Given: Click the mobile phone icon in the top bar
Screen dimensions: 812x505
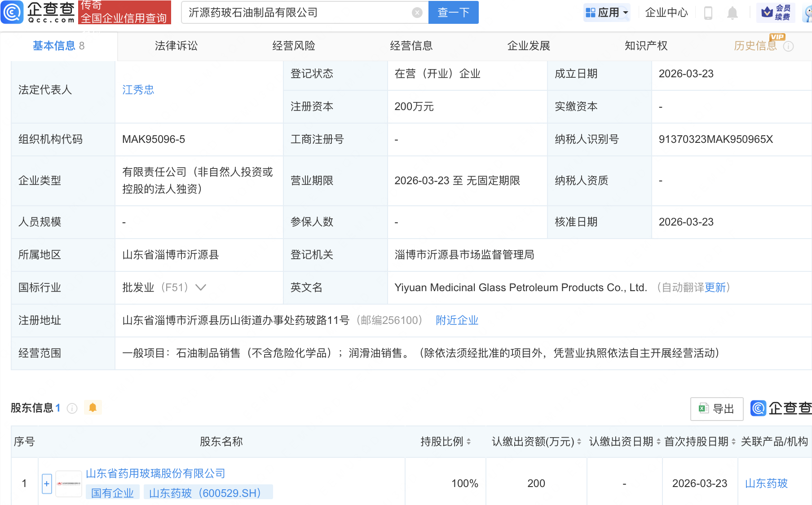Looking at the screenshot, I should (709, 12).
